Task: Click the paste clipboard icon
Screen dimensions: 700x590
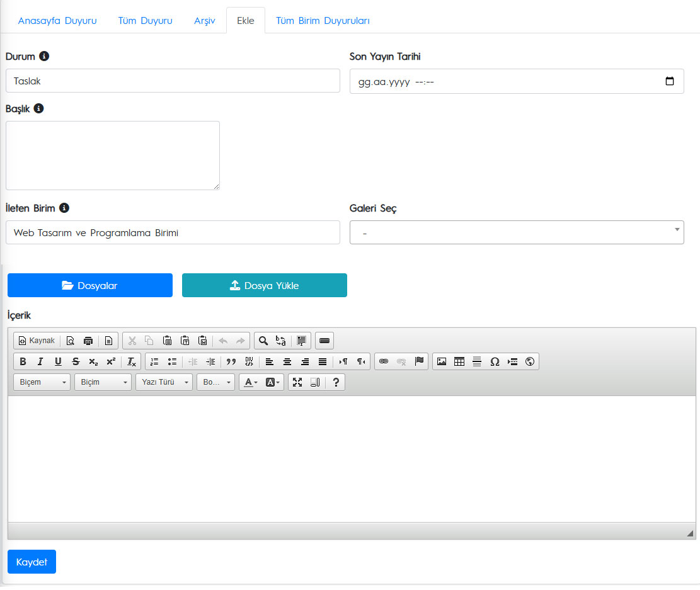Action: point(168,341)
